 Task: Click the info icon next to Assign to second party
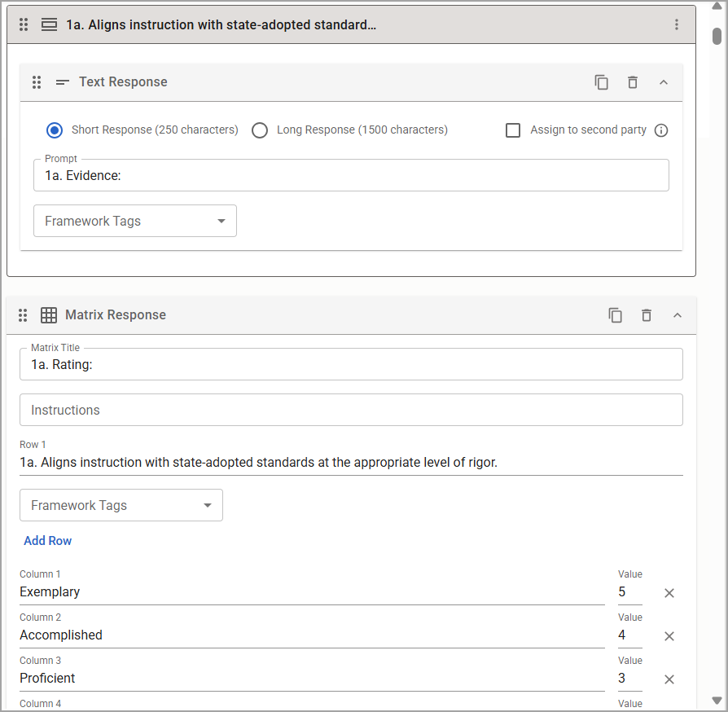[x=661, y=130]
